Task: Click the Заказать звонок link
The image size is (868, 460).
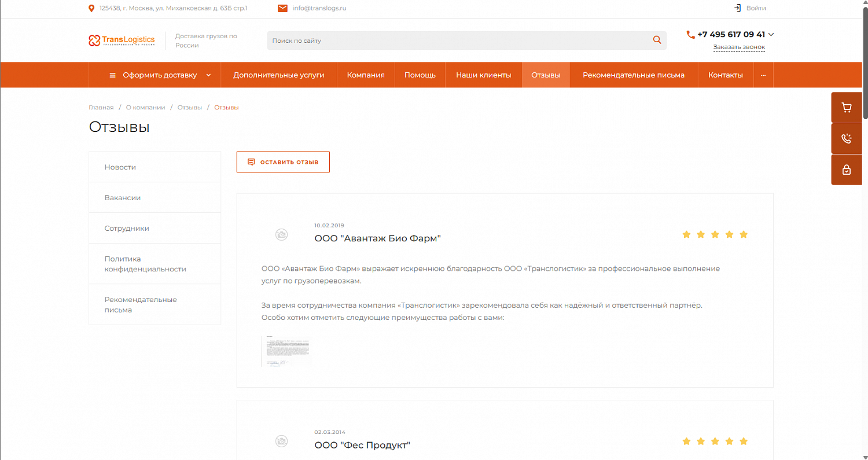Action: pyautogui.click(x=739, y=47)
